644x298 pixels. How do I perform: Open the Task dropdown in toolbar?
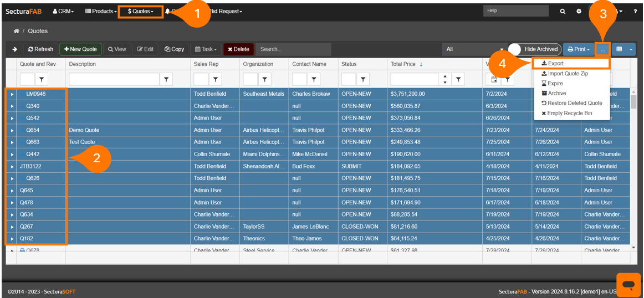coord(206,49)
